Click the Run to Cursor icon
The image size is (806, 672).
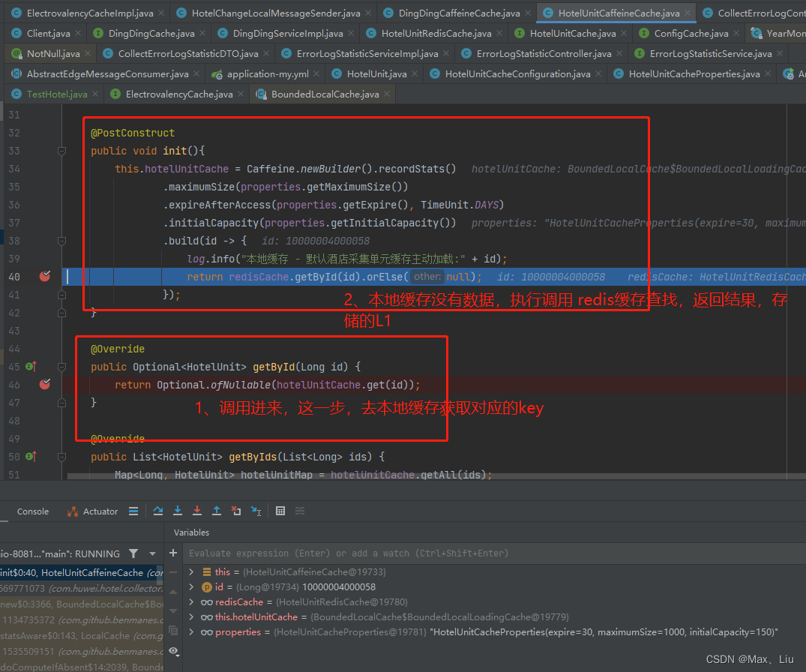pos(255,511)
